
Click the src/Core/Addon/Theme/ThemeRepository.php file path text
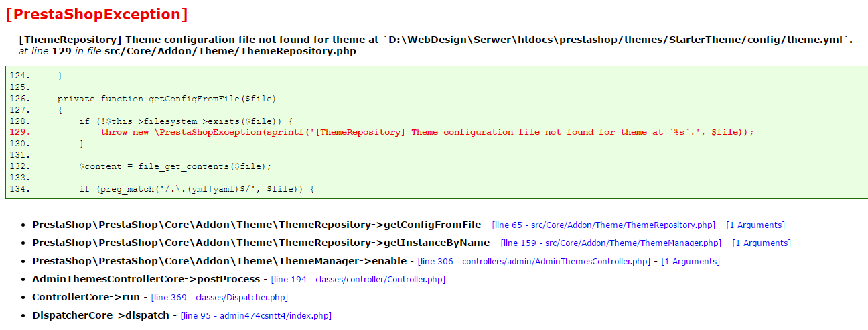230,51
